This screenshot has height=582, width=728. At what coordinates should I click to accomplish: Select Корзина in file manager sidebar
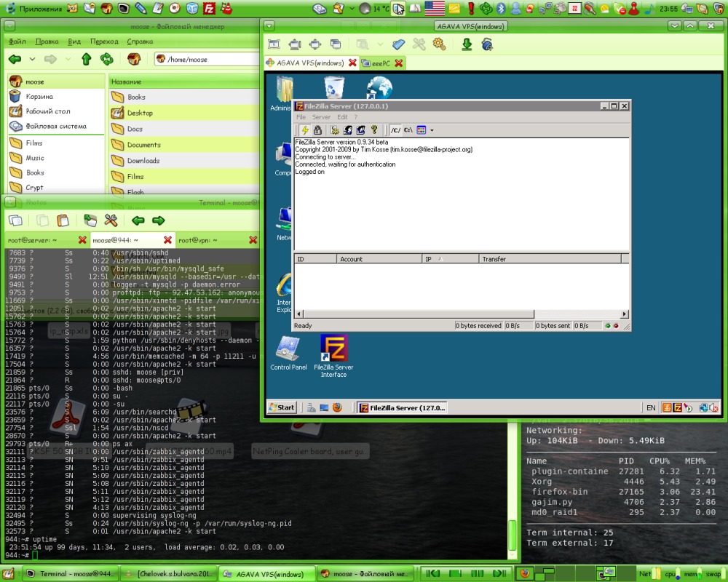[56, 97]
